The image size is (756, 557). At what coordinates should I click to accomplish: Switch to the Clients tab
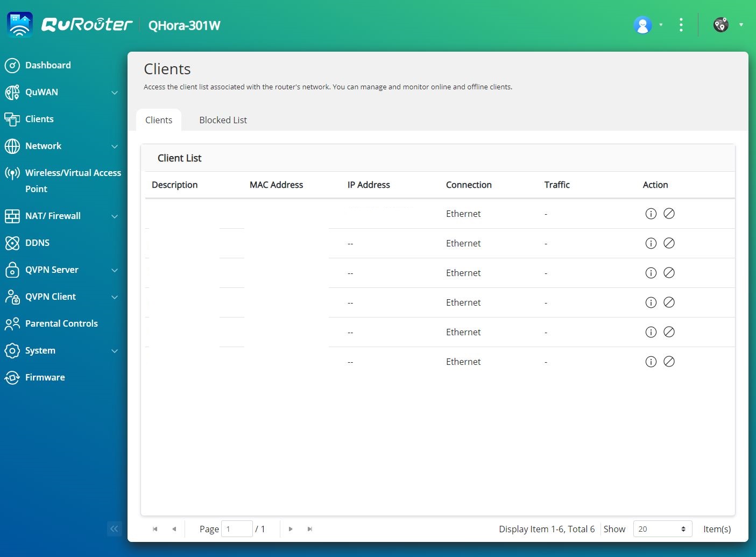coord(159,120)
